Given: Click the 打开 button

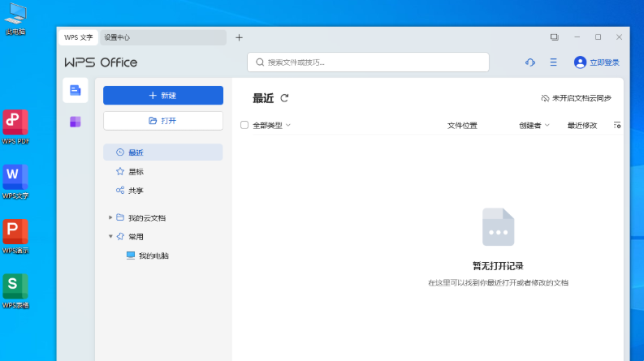Looking at the screenshot, I should click(162, 120).
